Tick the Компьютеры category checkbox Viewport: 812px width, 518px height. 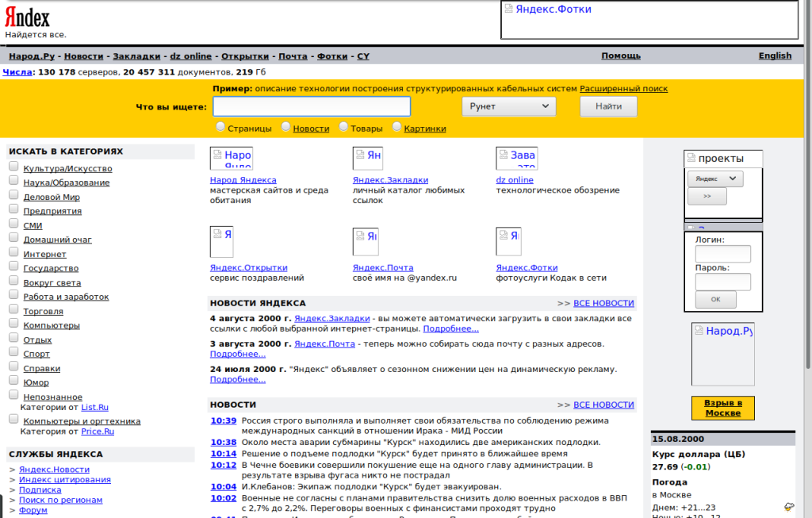click(14, 323)
